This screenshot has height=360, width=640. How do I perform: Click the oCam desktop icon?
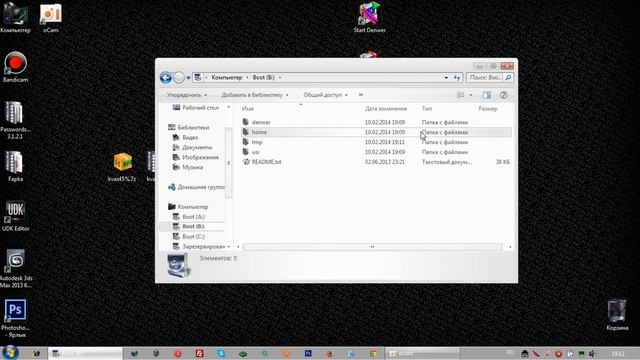pyautogui.click(x=51, y=17)
